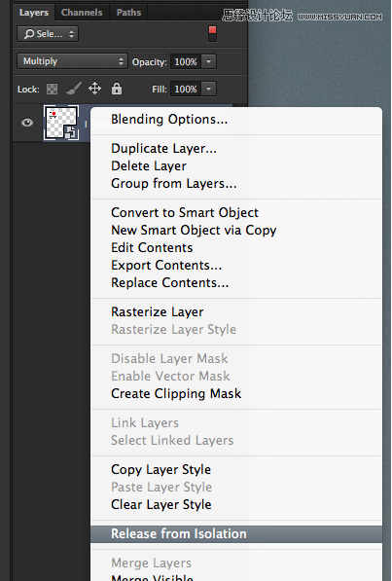392x581 pixels.
Task: Select Create Clipping Mask option
Action: click(x=176, y=393)
